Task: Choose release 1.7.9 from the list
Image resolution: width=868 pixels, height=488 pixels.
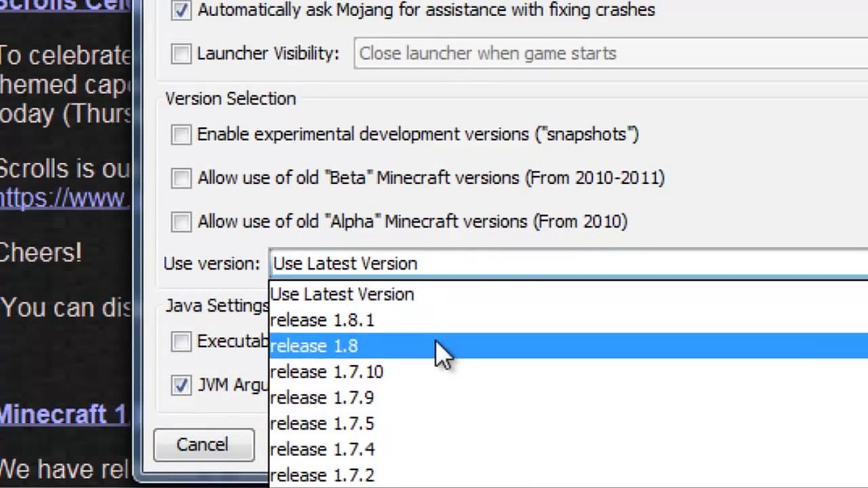Action: (322, 397)
